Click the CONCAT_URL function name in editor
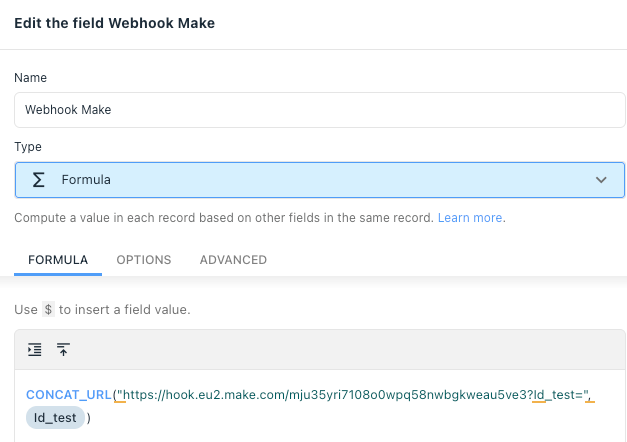Screen dimensions: 627x442 (x=69, y=395)
